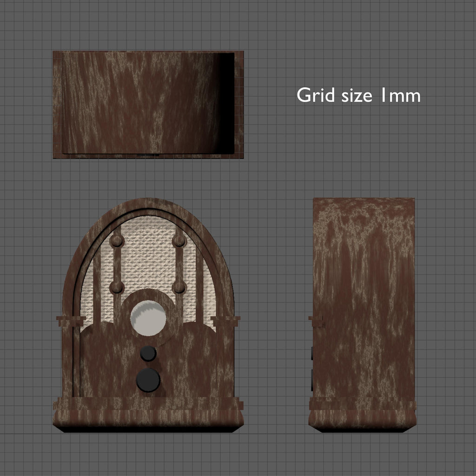Click the small upper black knob
The image size is (476, 476).
[148, 354]
